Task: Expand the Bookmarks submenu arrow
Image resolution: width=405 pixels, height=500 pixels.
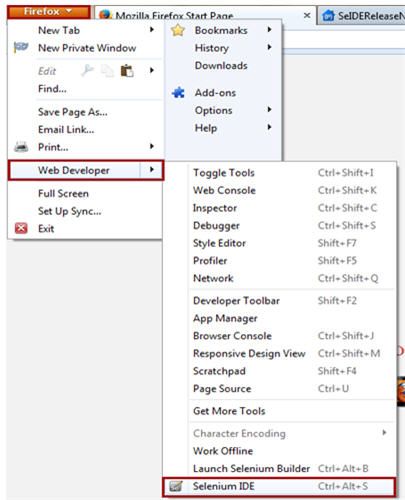Action: click(269, 30)
